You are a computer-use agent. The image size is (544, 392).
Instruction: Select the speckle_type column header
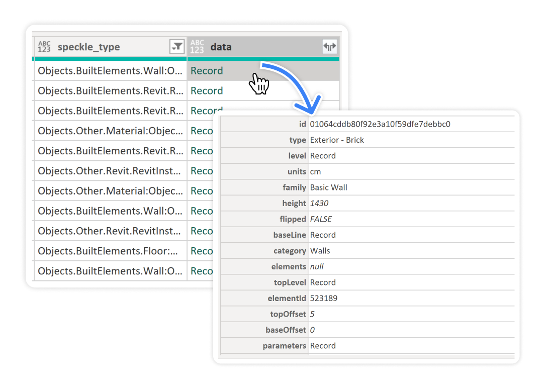(x=110, y=47)
